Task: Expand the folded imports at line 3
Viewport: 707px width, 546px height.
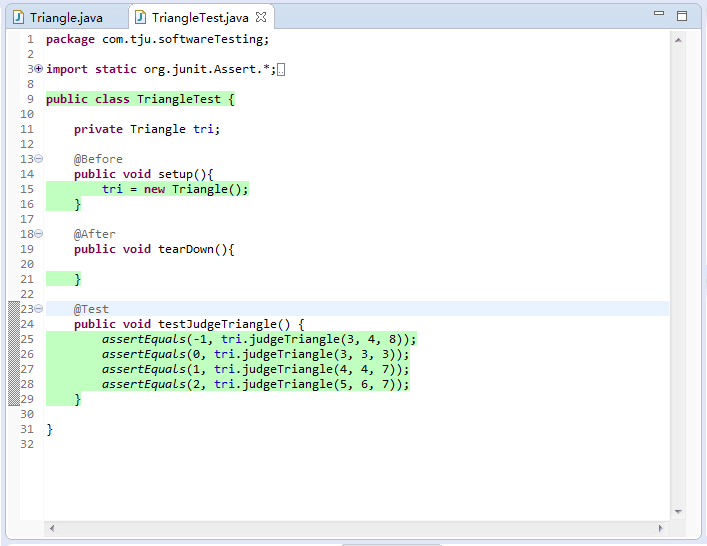Action: pos(39,69)
